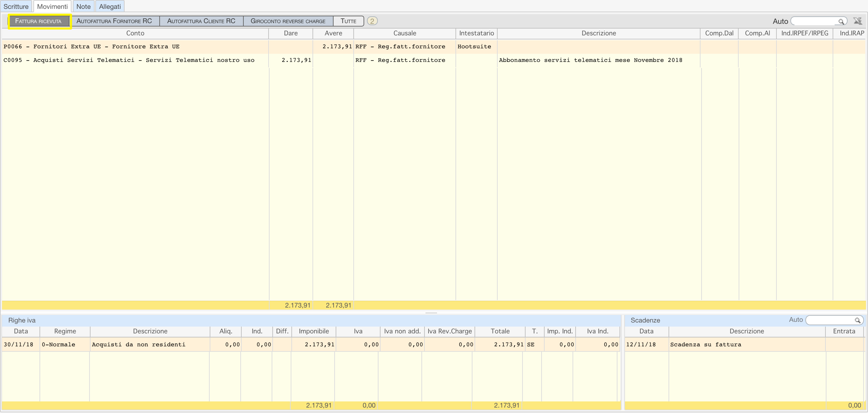The width and height of the screenshot is (868, 413).
Task: Select the Autofattura Cliente RC filter
Action: (201, 21)
